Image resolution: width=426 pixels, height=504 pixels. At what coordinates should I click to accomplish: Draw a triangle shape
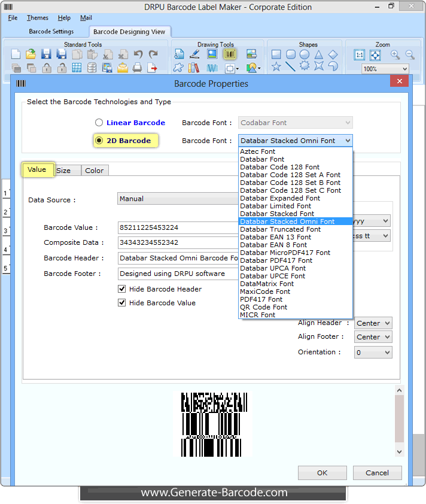point(319,54)
